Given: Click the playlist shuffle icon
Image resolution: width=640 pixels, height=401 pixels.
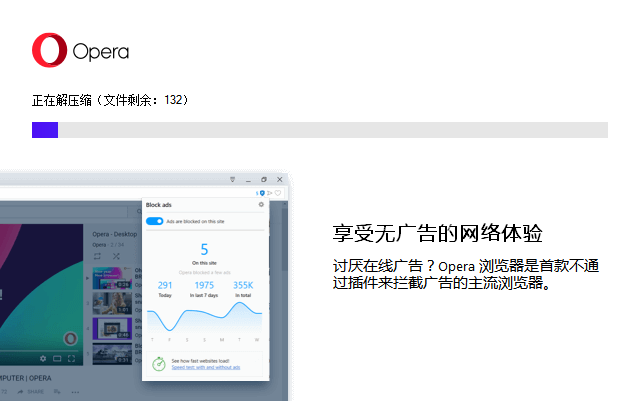Looking at the screenshot, I should click(116, 256).
